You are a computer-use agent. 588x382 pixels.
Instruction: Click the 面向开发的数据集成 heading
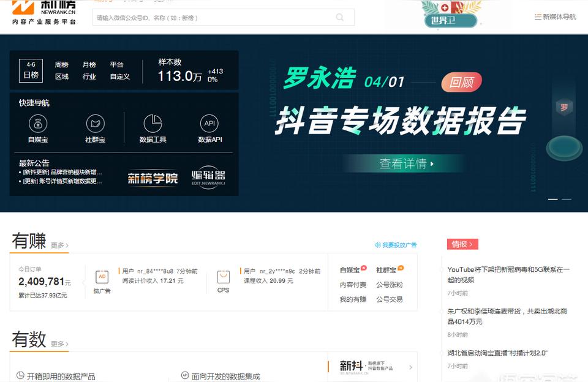tap(226, 376)
